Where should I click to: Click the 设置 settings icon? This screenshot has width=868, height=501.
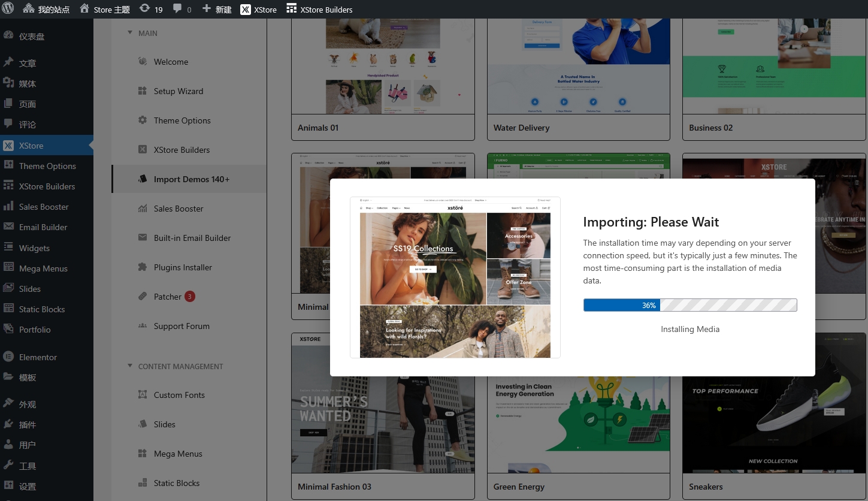tap(8, 485)
